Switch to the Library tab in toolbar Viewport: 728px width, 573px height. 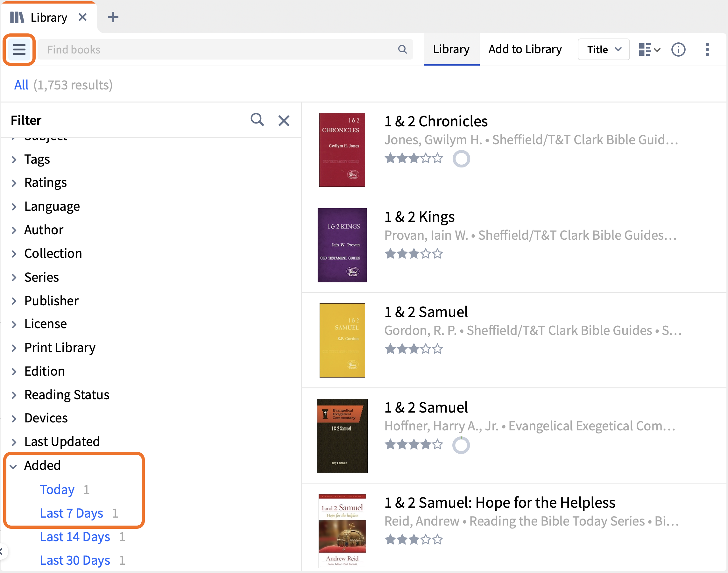(x=451, y=49)
